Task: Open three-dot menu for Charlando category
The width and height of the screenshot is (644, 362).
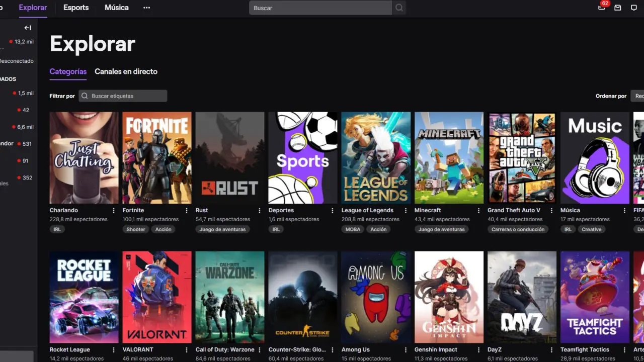Action: (x=114, y=211)
